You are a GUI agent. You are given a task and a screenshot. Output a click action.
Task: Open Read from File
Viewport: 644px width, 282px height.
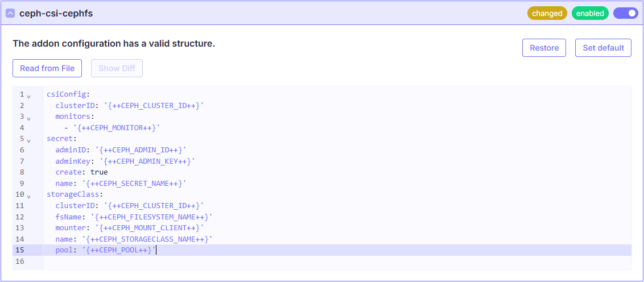[x=47, y=68]
